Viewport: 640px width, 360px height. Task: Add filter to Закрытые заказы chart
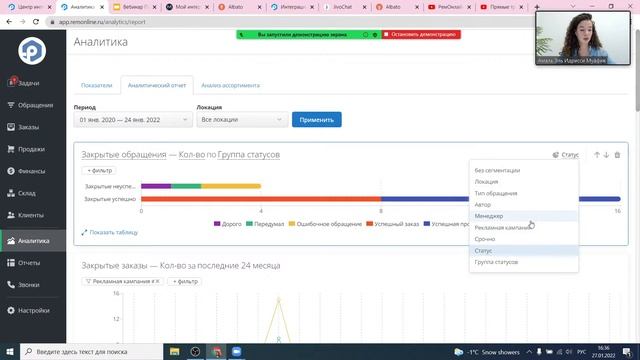pos(184,281)
